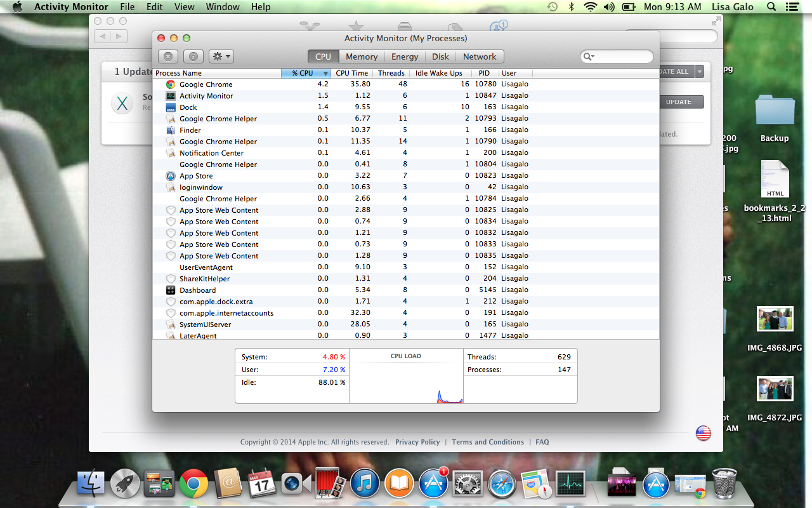Switch to the Disk tab

(440, 57)
